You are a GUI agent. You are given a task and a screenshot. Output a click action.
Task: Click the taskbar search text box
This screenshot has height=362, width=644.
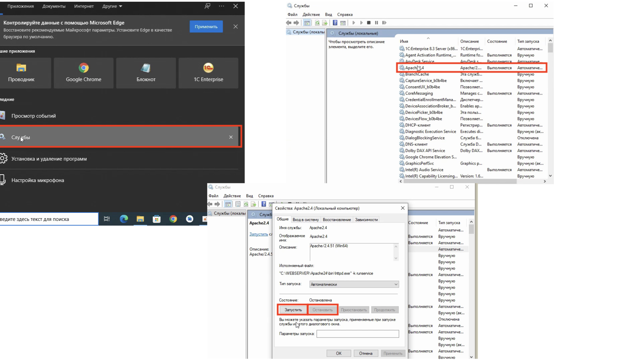[x=49, y=219]
